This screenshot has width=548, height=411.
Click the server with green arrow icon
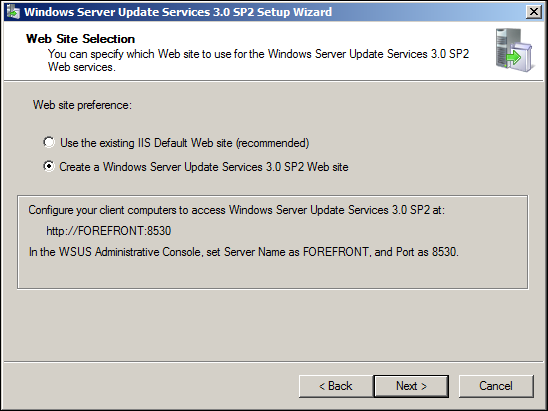pos(514,50)
